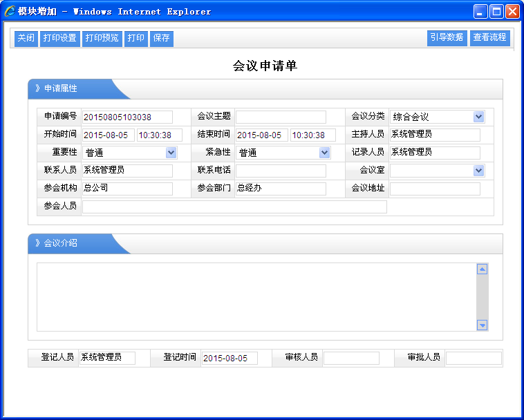524x420 pixels.
Task: Open 查看流程 to view workflow
Action: coord(489,38)
